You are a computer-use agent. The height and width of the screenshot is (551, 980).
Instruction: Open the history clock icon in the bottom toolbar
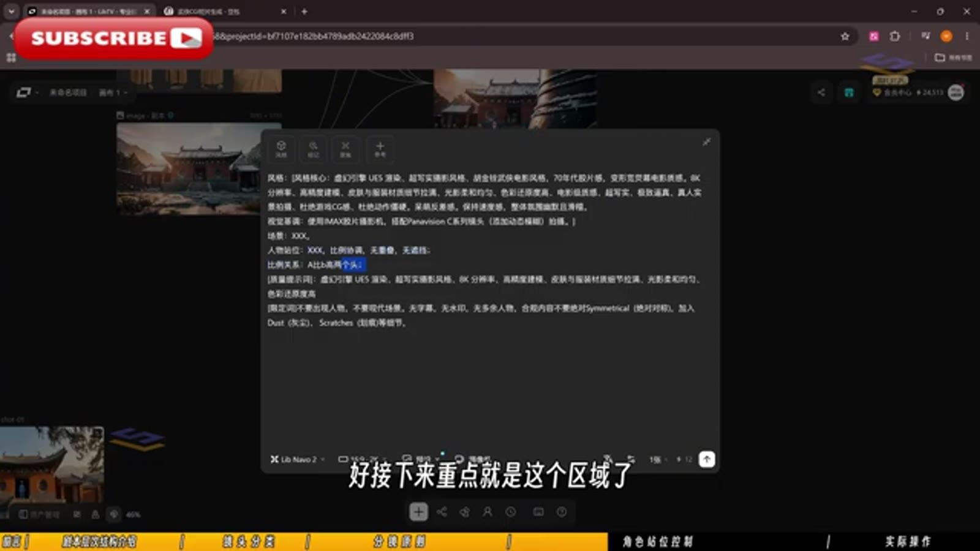pyautogui.click(x=511, y=512)
